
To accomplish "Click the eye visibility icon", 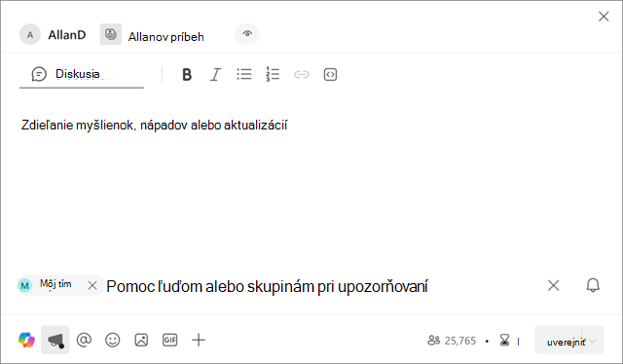I will [247, 34].
